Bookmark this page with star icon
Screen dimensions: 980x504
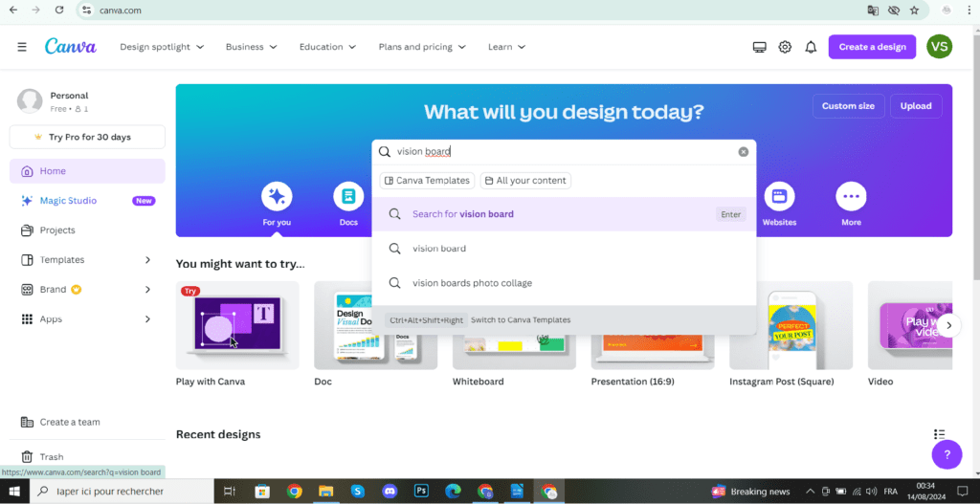point(914,10)
